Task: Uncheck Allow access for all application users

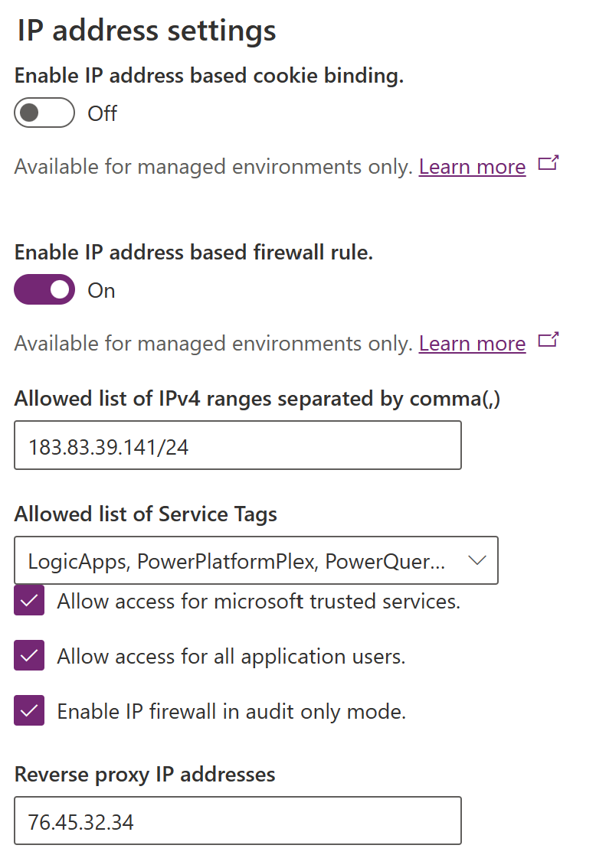Action: [x=29, y=656]
